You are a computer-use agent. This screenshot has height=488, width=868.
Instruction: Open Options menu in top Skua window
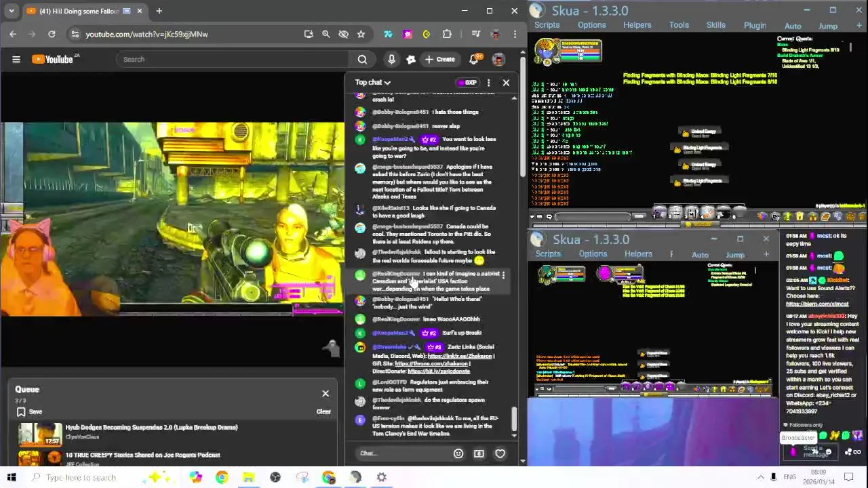point(592,25)
